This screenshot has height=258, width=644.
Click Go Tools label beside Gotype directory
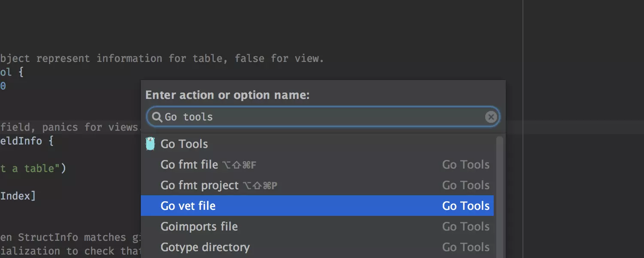pyautogui.click(x=466, y=247)
